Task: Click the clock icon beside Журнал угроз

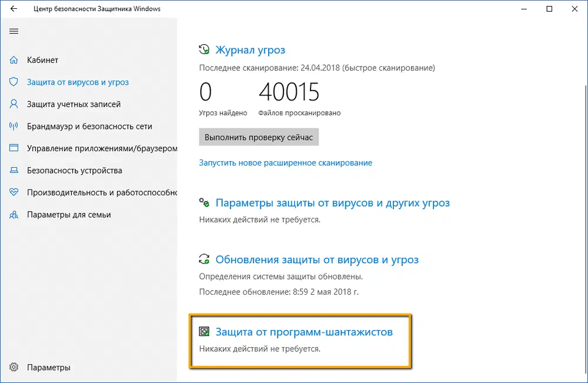Action: [x=204, y=49]
